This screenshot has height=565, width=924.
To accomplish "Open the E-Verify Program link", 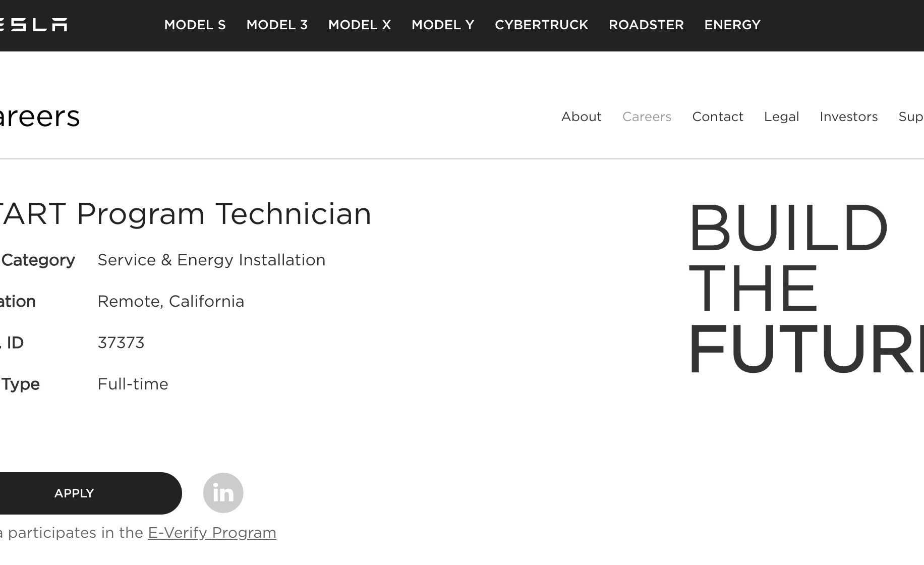I will coord(212,533).
